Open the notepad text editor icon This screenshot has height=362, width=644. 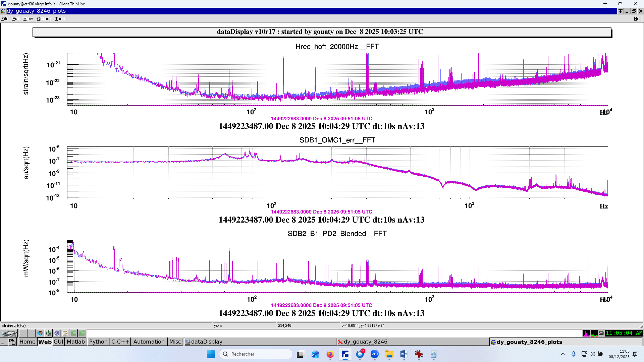click(x=65, y=333)
